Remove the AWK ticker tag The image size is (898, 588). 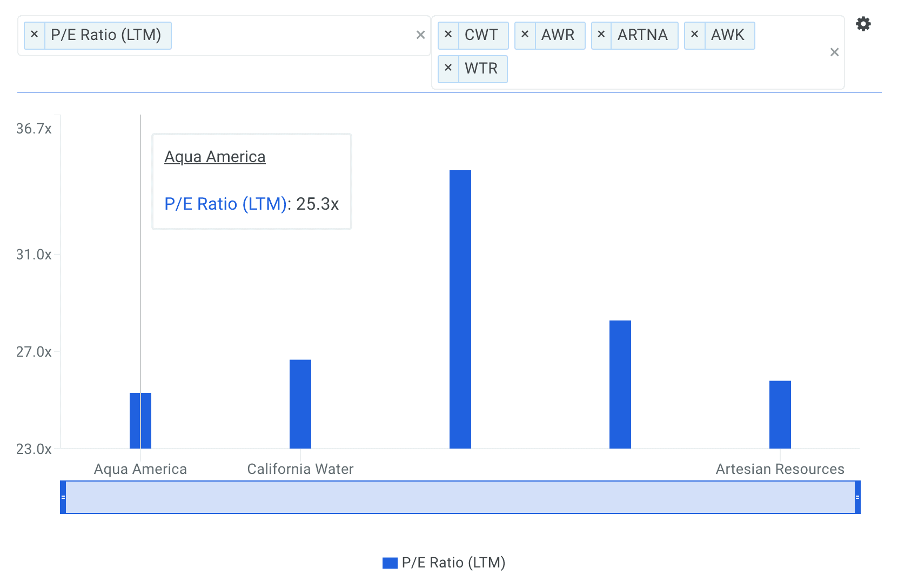pyautogui.click(x=694, y=35)
